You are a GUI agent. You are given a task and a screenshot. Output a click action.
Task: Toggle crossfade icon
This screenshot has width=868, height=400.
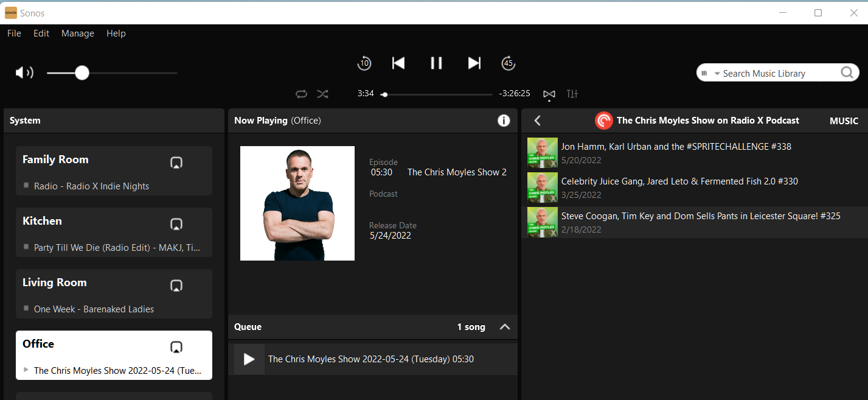[549, 94]
